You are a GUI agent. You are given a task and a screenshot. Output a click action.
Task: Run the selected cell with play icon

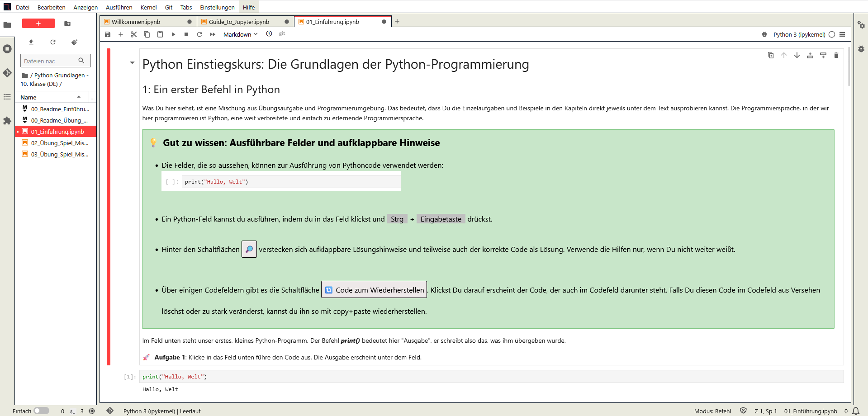coord(173,34)
